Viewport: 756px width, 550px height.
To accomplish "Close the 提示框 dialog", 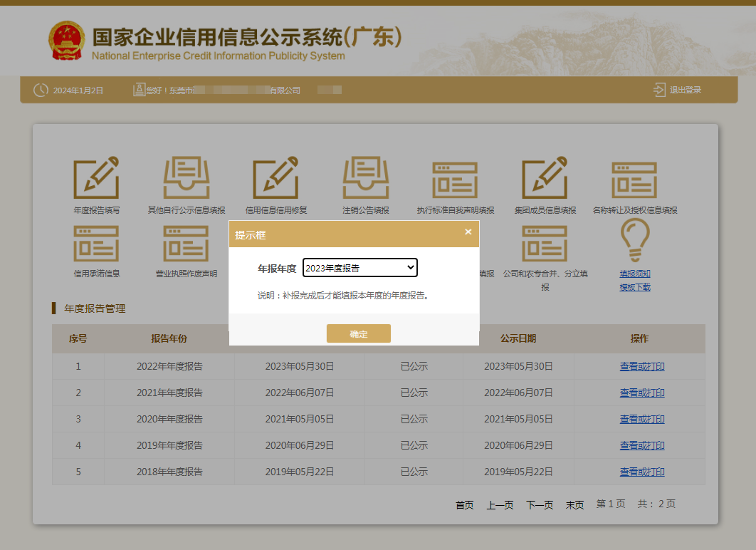I will coord(468,232).
